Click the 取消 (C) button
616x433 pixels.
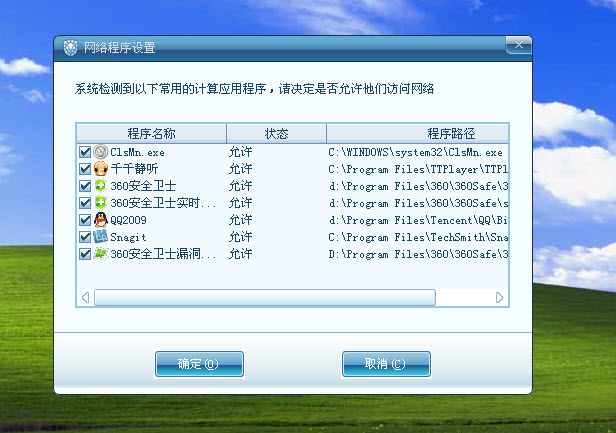(386, 364)
